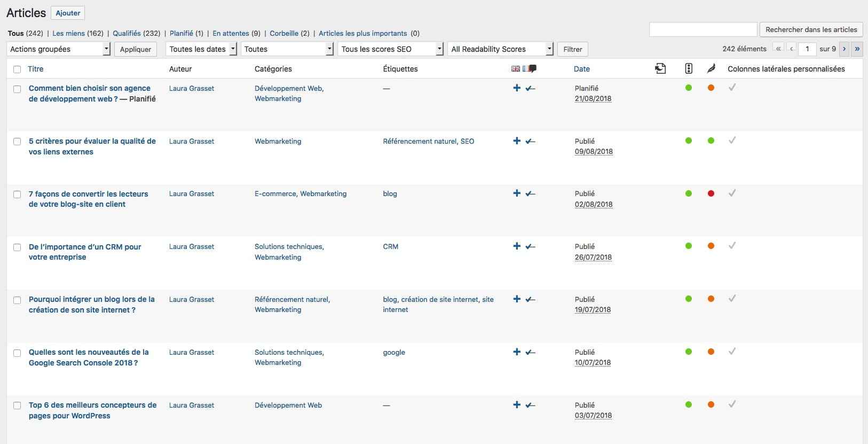The width and height of the screenshot is (868, 444).
Task: Open the 'All Readability Scores' dropdown
Action: pos(500,49)
